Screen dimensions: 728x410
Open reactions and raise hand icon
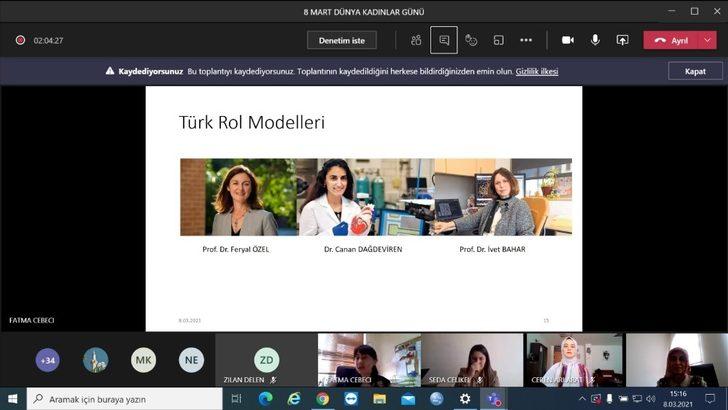pos(471,40)
